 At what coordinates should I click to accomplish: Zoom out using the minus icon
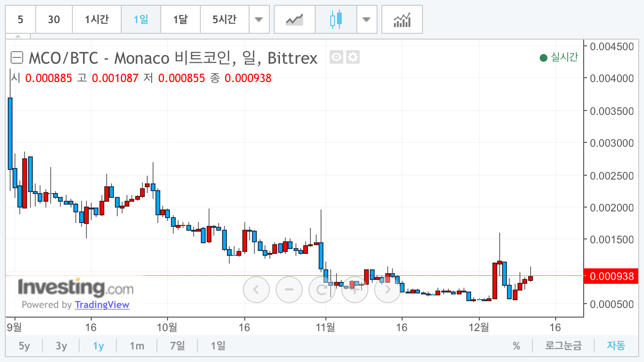point(289,290)
